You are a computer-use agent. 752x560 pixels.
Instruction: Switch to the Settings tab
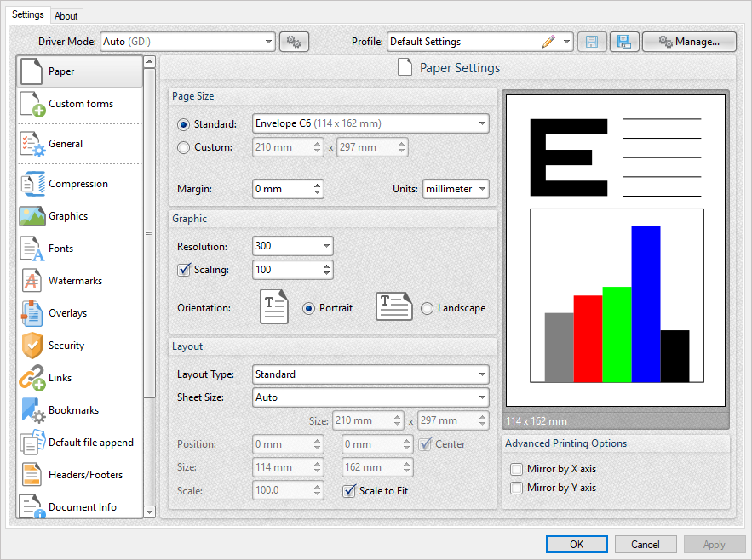pos(28,14)
